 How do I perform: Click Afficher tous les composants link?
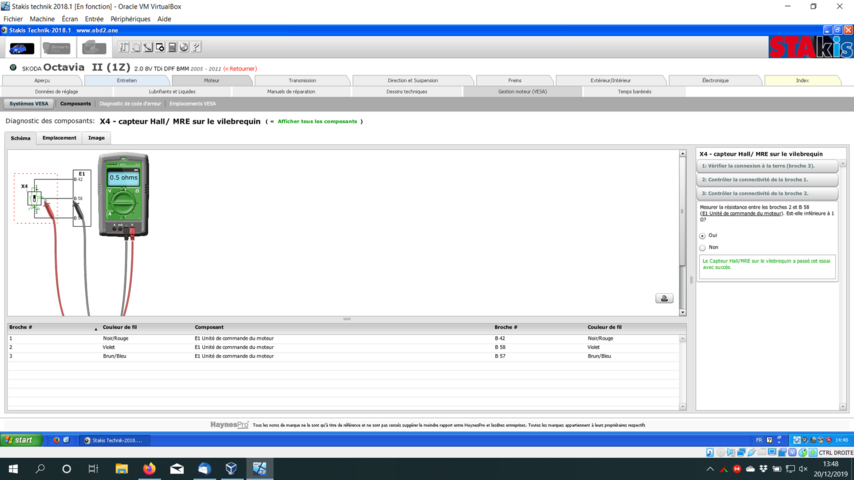[317, 121]
